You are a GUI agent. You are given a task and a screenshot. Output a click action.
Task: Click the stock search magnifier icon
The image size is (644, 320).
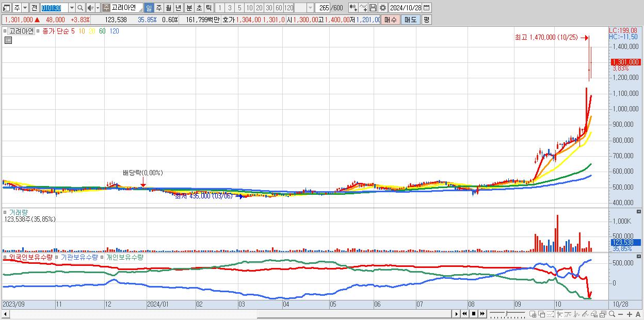pos(81,8)
